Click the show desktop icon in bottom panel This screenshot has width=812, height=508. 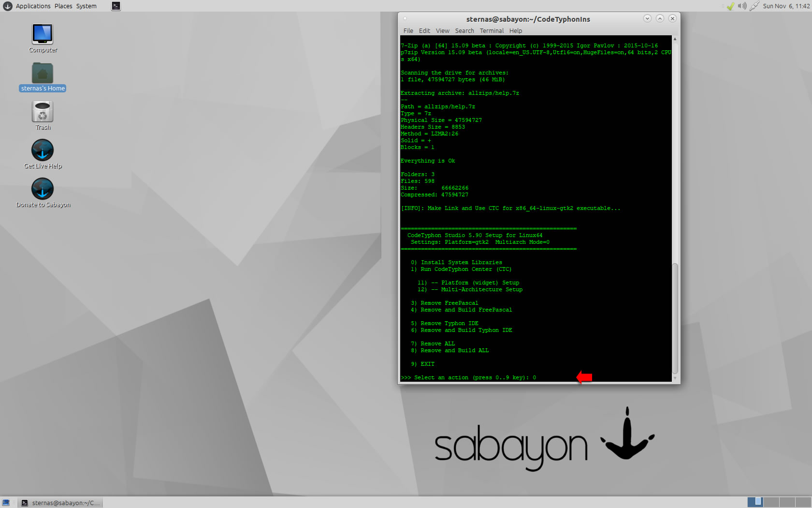point(6,503)
